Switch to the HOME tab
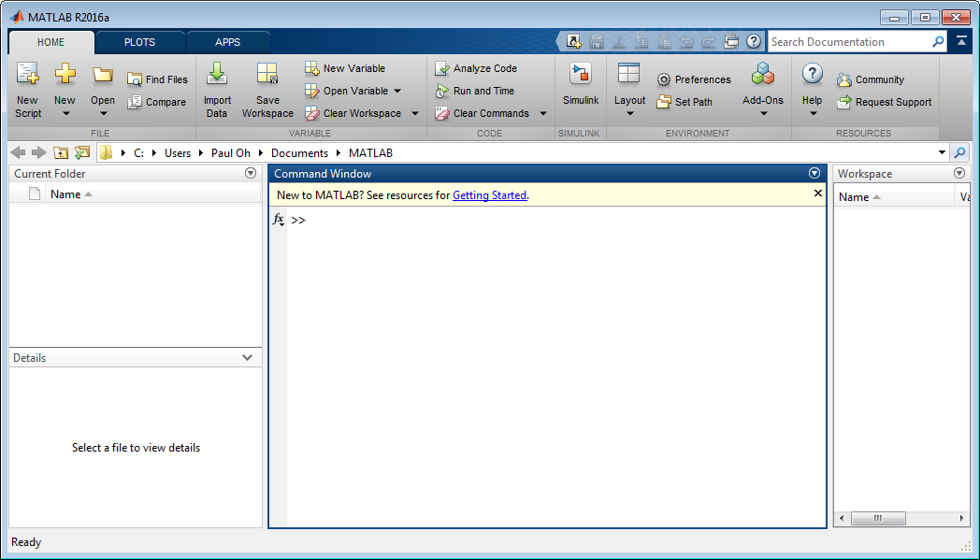 50,42
